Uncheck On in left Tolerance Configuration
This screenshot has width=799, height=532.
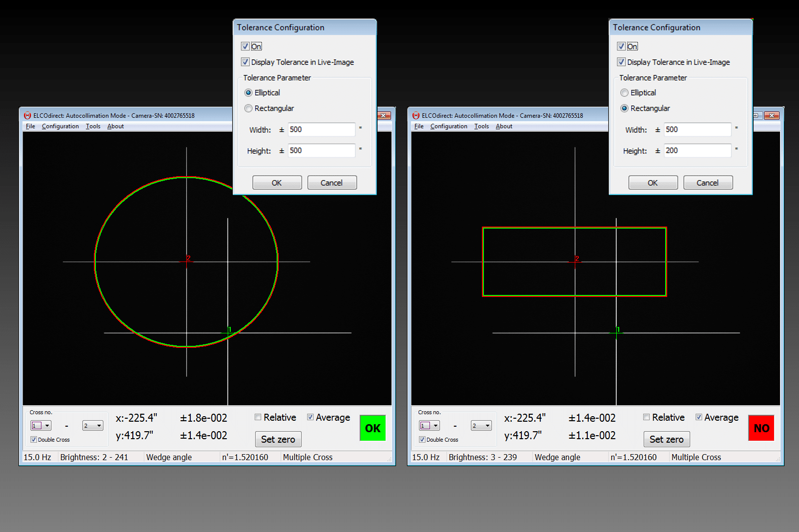(x=245, y=46)
